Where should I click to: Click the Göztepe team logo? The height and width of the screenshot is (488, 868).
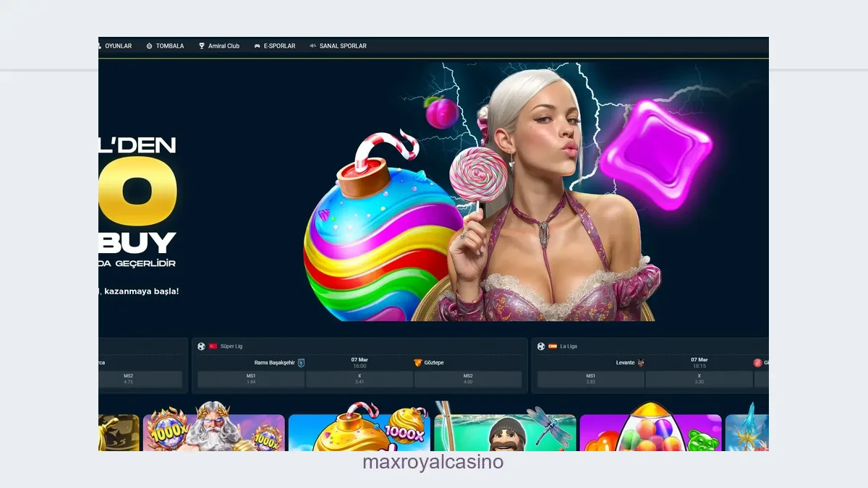417,362
